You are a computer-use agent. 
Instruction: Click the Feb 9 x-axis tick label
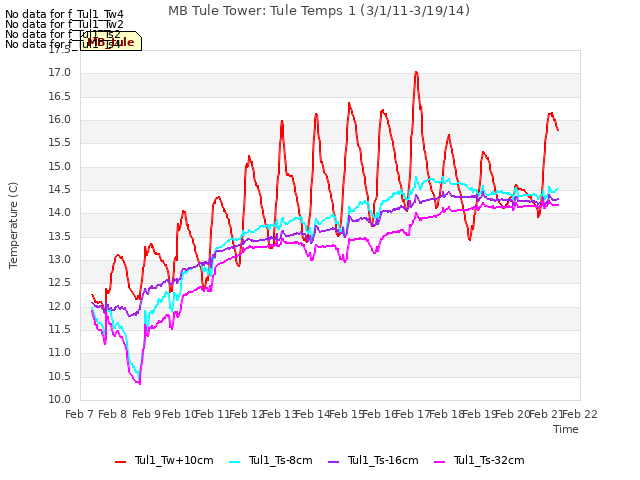[x=146, y=414]
